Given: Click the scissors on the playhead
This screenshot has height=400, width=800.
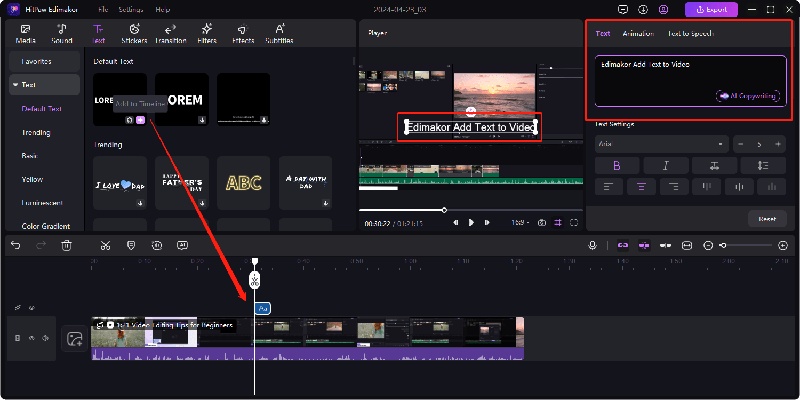Looking at the screenshot, I should pos(255,280).
